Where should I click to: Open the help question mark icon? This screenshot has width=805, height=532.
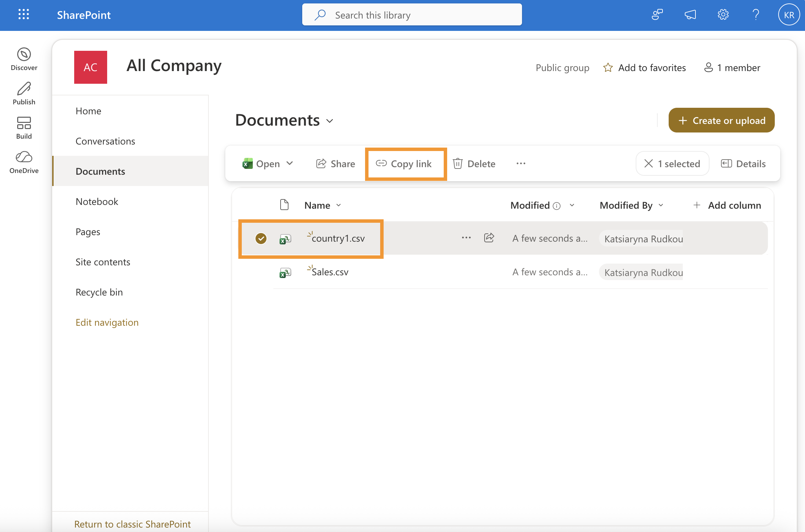tap(756, 15)
